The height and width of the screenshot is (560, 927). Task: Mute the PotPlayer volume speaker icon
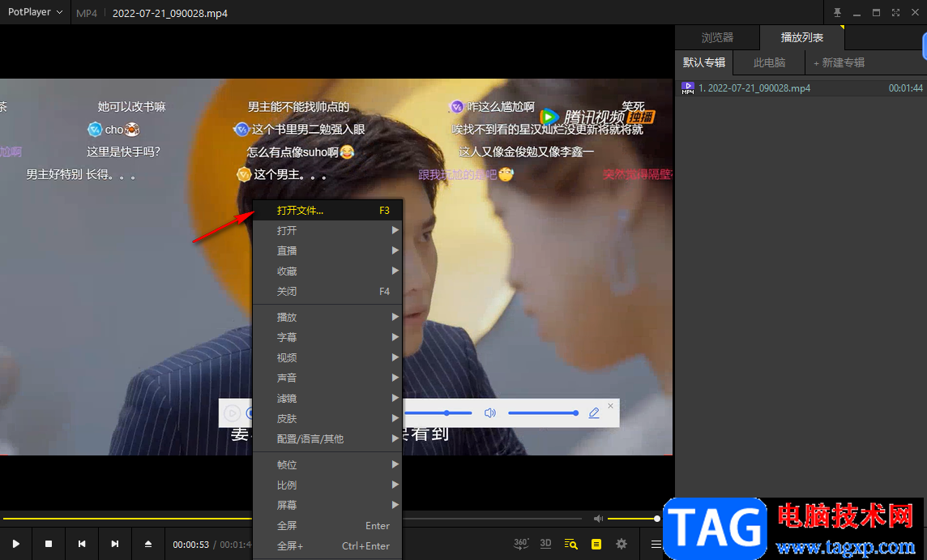click(x=598, y=519)
